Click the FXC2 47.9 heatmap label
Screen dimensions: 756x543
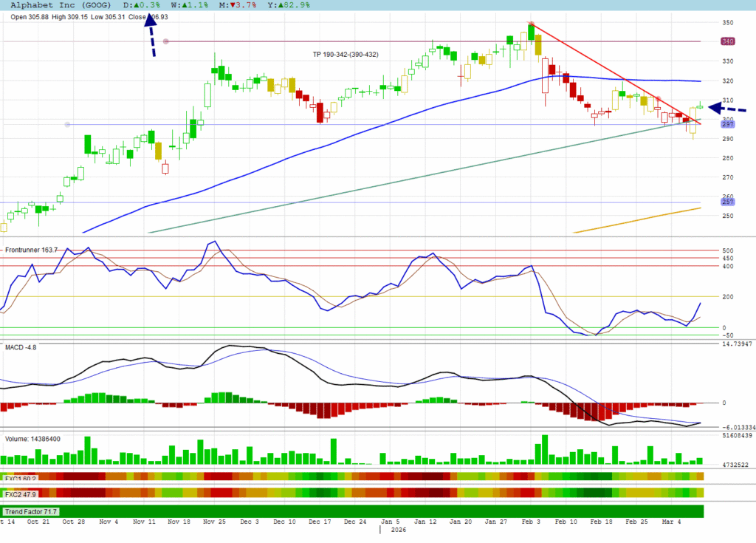click(x=20, y=493)
